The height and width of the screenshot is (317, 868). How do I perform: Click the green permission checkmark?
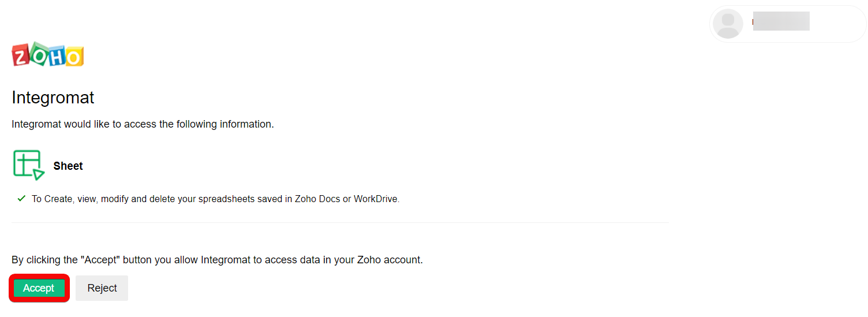[x=21, y=199]
